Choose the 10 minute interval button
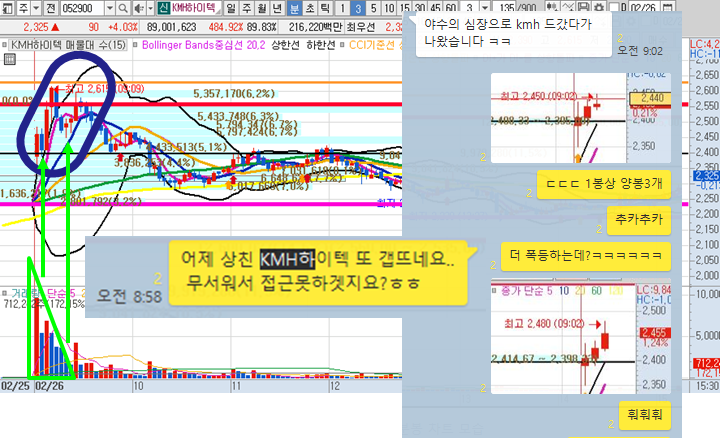This screenshot has height=438, width=720. 389,8
